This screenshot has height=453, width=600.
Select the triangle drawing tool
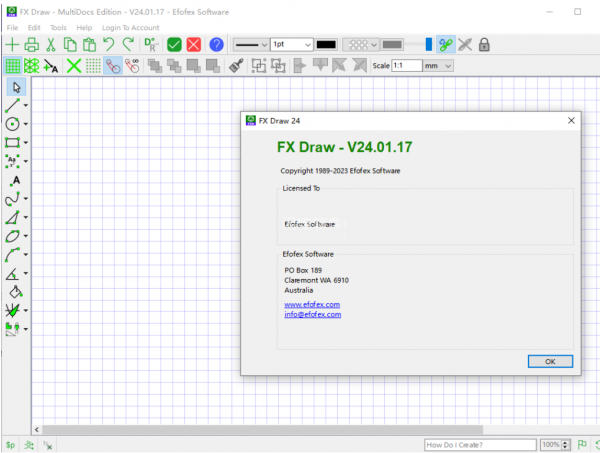click(12, 217)
